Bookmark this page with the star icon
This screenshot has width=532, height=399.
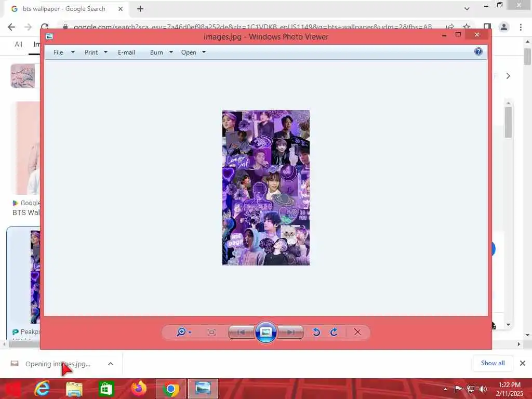(467, 27)
